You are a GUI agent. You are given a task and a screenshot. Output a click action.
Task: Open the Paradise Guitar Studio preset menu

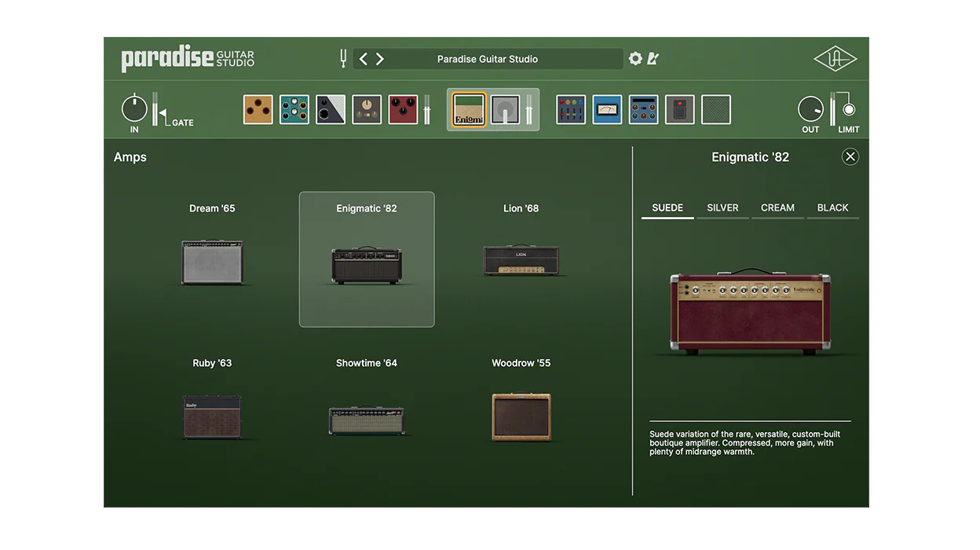coord(487,59)
